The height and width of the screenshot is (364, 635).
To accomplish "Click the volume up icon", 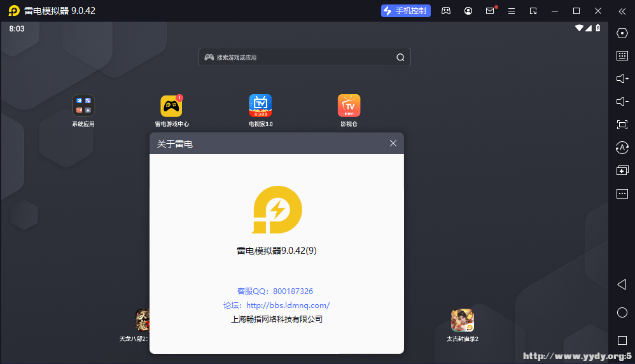I will [x=622, y=78].
